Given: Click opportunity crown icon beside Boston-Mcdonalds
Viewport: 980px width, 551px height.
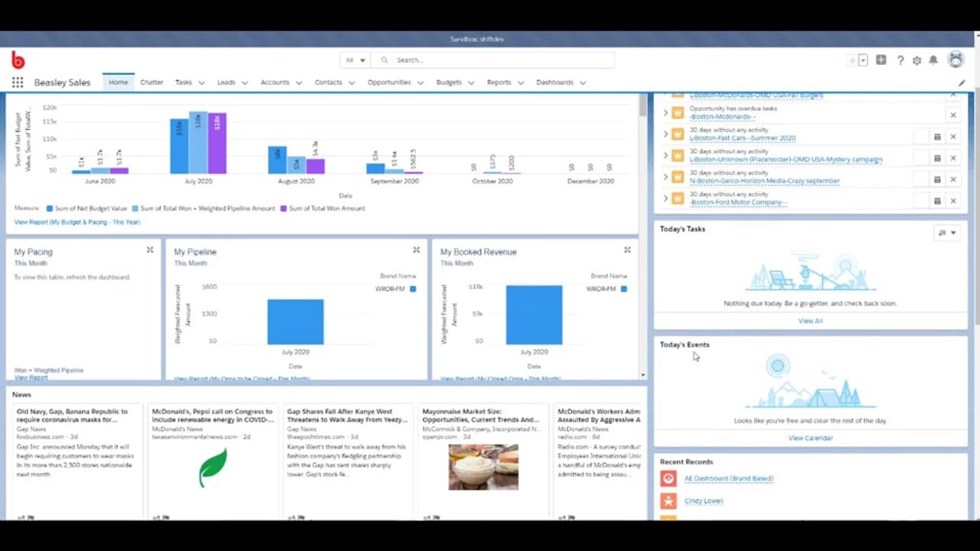Looking at the screenshot, I should coord(678,112).
